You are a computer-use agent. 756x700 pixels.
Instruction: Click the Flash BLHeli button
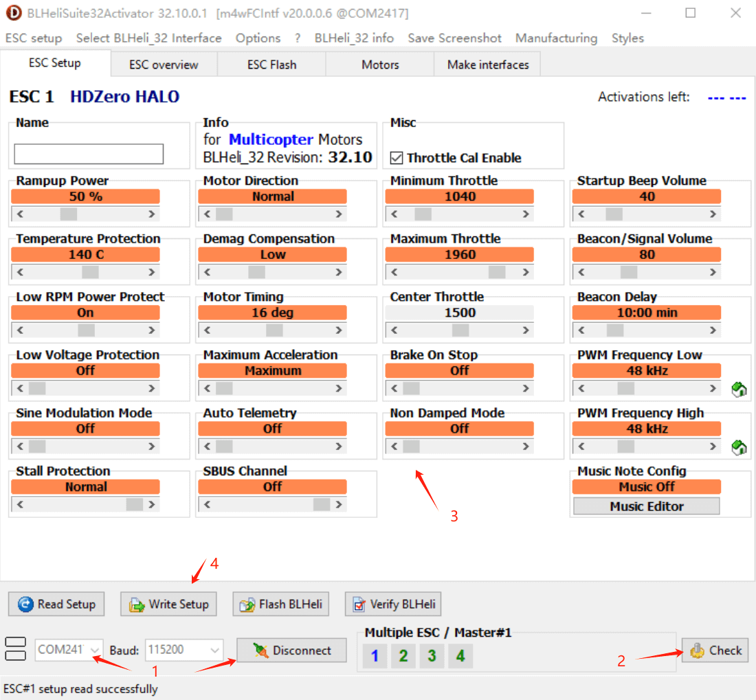pyautogui.click(x=280, y=605)
